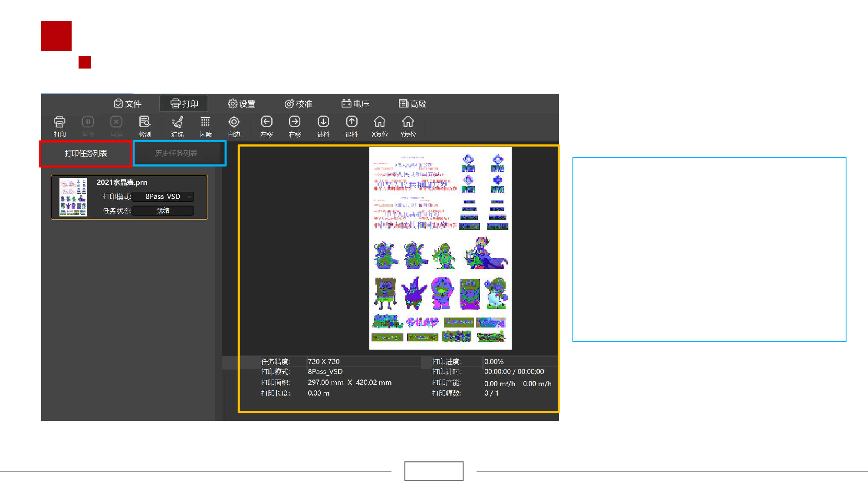Switch to the 设置 settings tab
This screenshot has height=488, width=868.
coord(242,104)
